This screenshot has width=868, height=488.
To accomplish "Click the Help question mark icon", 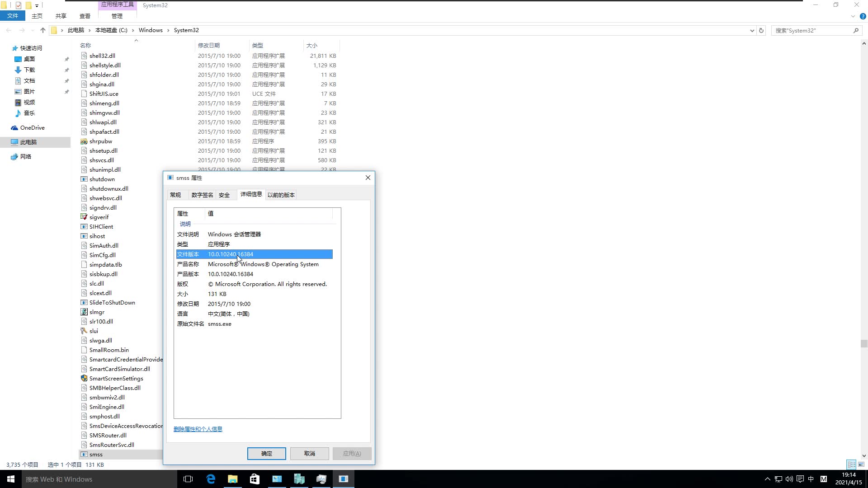I will coord(863,16).
